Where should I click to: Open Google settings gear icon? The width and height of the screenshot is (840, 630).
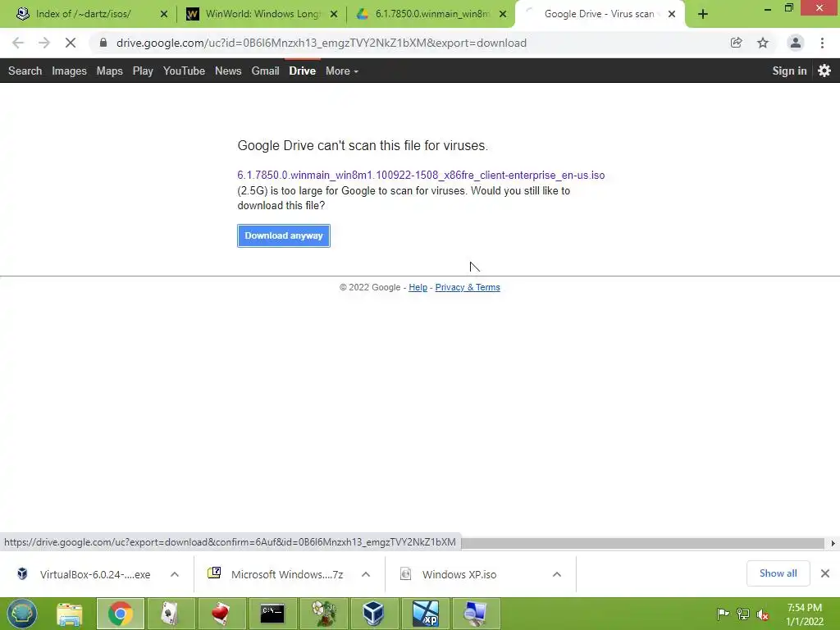click(x=824, y=71)
